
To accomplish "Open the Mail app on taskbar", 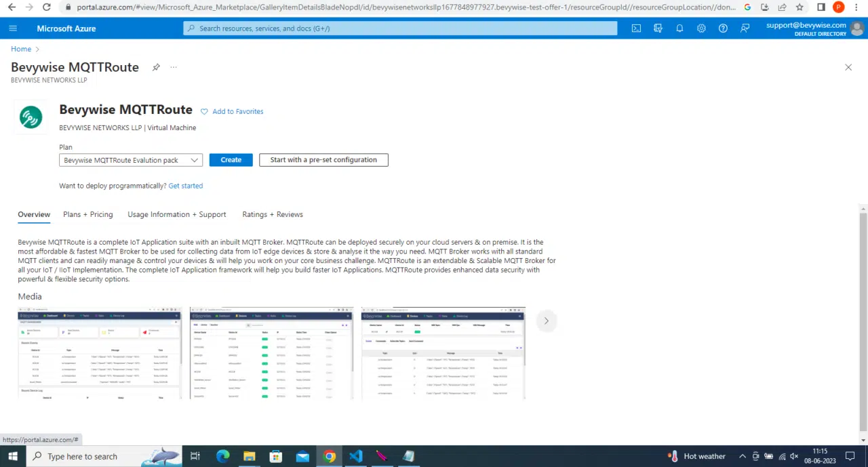I will coord(302,456).
